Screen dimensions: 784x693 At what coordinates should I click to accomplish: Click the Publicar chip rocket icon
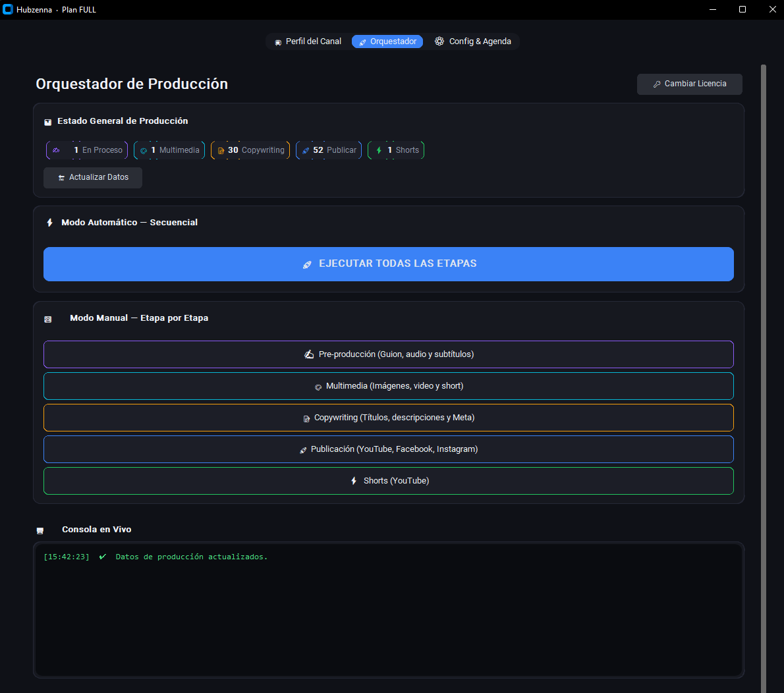pyautogui.click(x=306, y=150)
